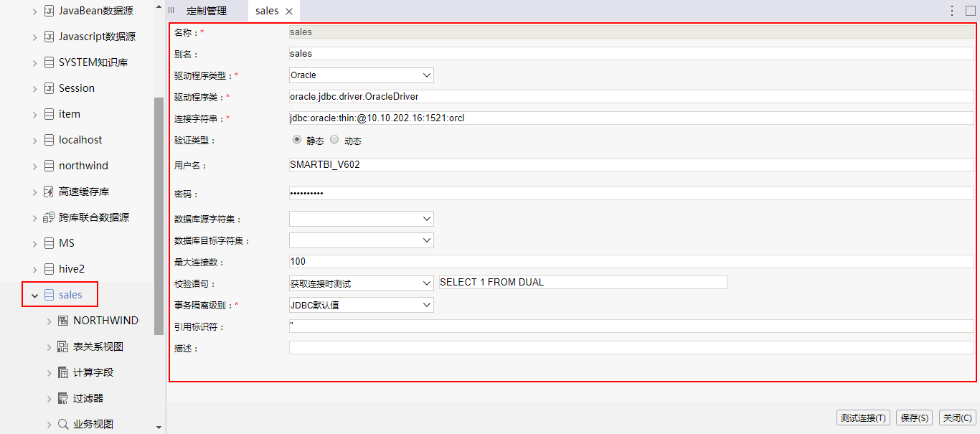The height and width of the screenshot is (434, 980).
Task: Select the 静态 static verification radio
Action: pyautogui.click(x=297, y=140)
